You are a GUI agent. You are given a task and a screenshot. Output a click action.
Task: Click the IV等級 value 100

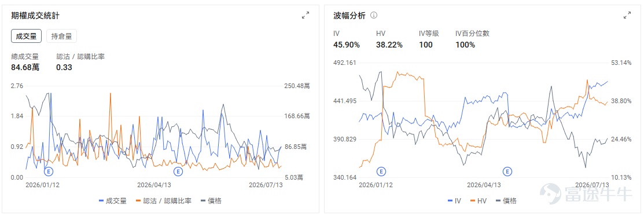tap(425, 45)
